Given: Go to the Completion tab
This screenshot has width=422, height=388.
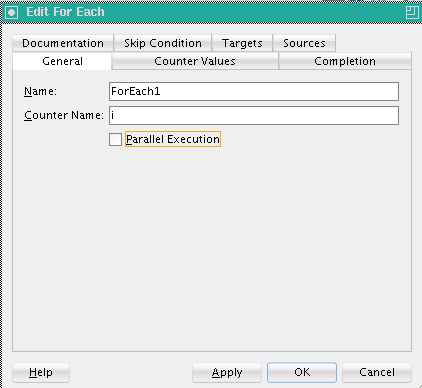Looking at the screenshot, I should coord(345,61).
